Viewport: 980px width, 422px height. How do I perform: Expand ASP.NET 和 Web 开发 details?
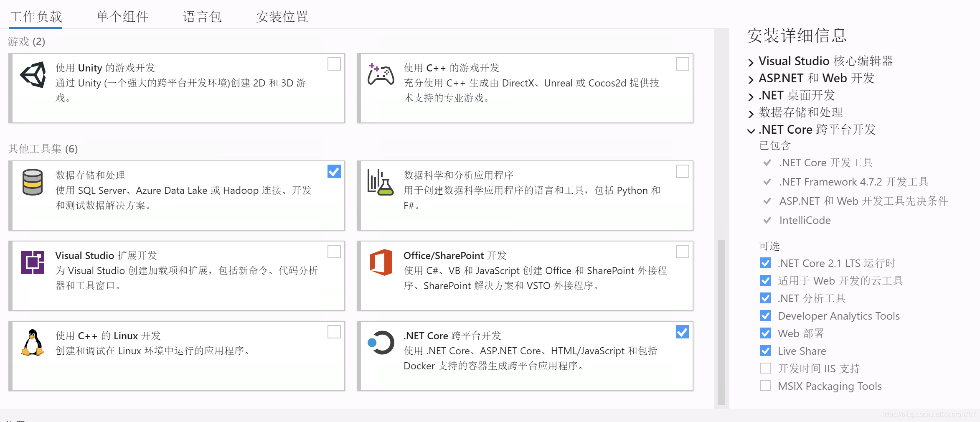click(751, 79)
